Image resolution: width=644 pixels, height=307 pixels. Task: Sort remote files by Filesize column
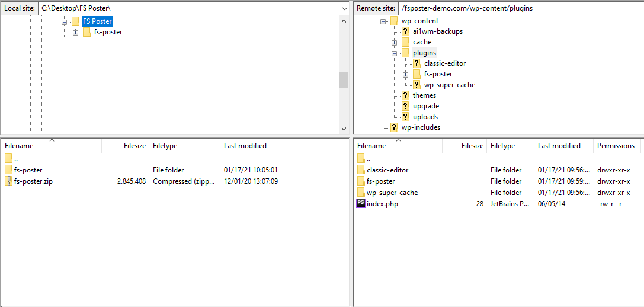click(x=464, y=145)
